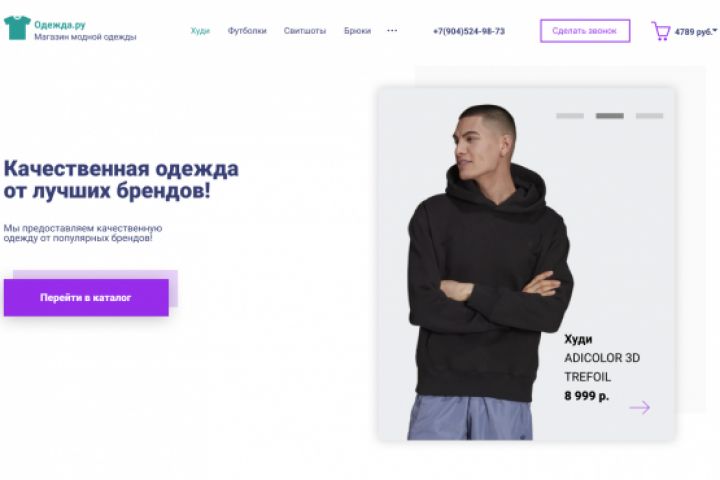
Task: Go to Брюки category
Action: click(357, 31)
